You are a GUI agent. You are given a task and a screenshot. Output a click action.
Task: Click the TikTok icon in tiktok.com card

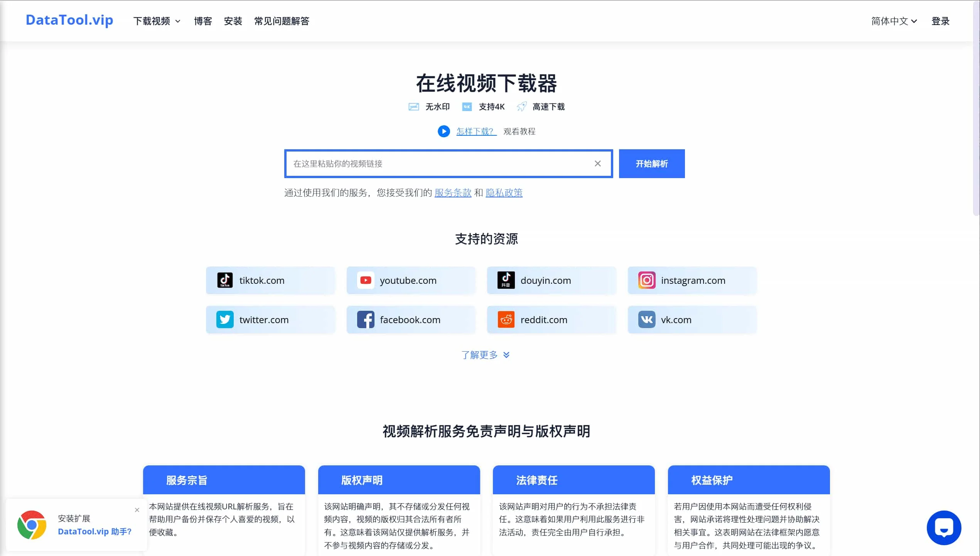(x=225, y=280)
